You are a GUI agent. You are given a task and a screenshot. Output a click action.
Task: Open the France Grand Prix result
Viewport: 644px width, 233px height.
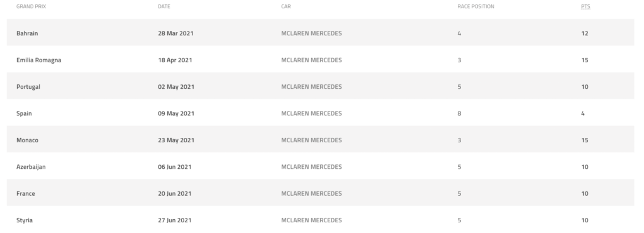[x=25, y=193]
